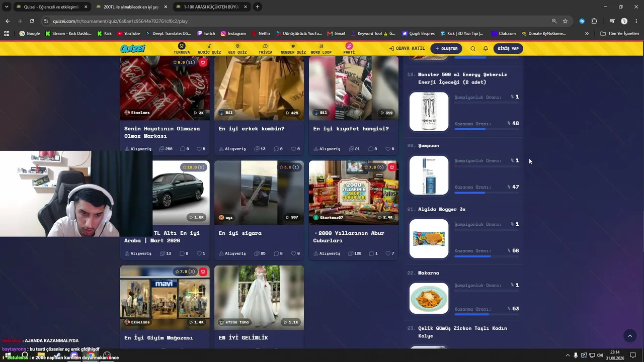This screenshot has width=644, height=362.
Task: Open the 'En iyi erkek kombin?' quiz title
Action: [x=252, y=129]
